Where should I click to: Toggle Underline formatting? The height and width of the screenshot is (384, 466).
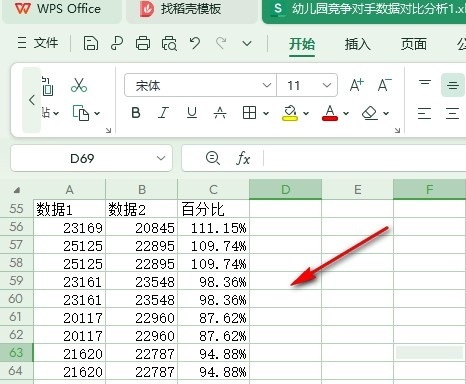(x=192, y=113)
